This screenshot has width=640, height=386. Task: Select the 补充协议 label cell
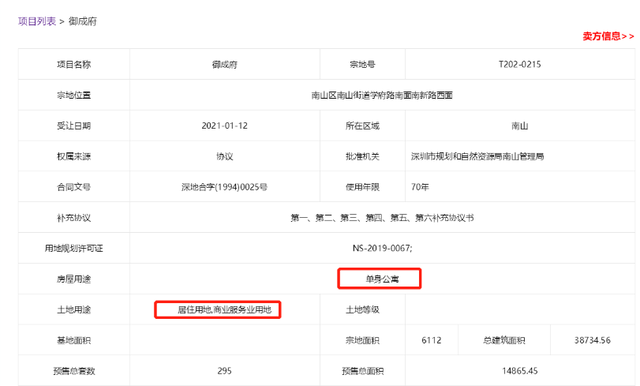(x=74, y=217)
